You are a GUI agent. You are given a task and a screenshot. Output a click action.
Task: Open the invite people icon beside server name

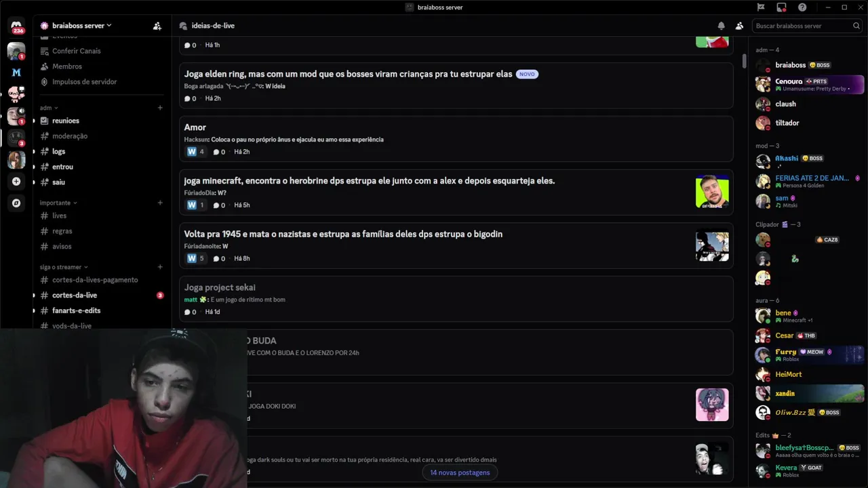[157, 26]
